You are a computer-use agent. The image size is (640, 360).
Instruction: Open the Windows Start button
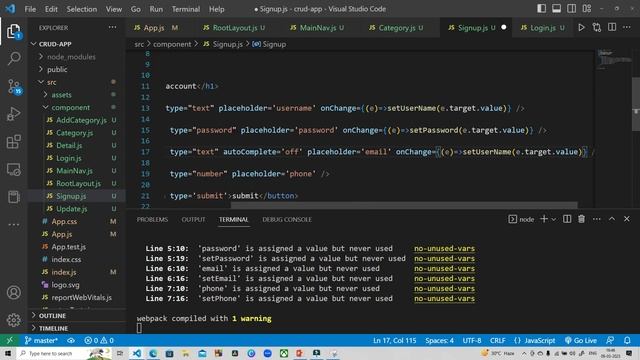tap(8, 353)
